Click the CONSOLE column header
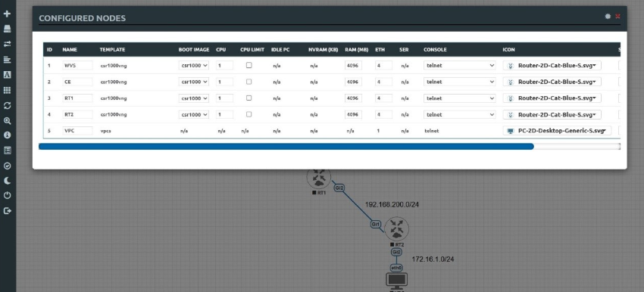The height and width of the screenshot is (292, 644). click(x=435, y=50)
